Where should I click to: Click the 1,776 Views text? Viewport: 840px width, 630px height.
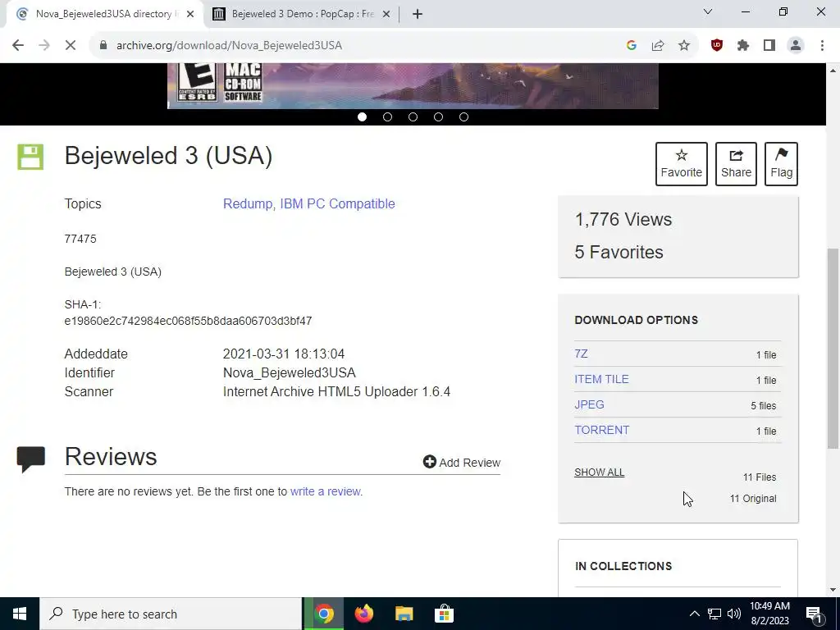click(x=623, y=219)
